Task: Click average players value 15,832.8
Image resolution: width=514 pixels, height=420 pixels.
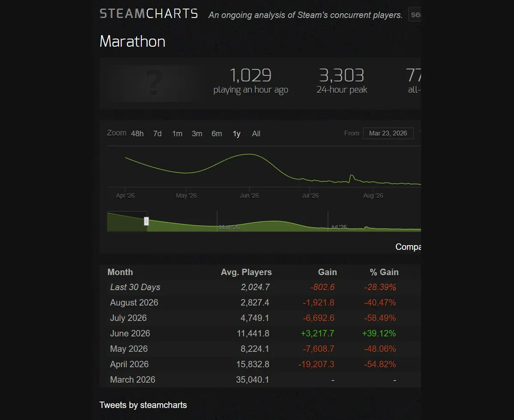Action: (253, 364)
